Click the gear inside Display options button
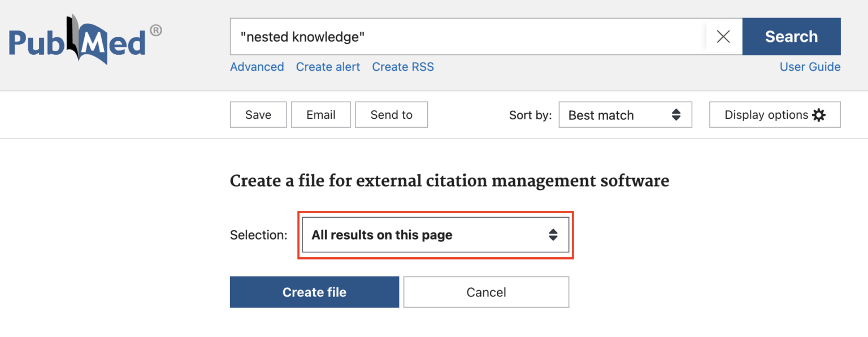 819,115
